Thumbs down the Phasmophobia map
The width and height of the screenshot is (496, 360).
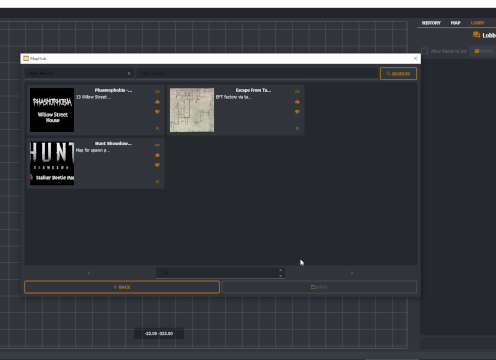tap(157, 112)
